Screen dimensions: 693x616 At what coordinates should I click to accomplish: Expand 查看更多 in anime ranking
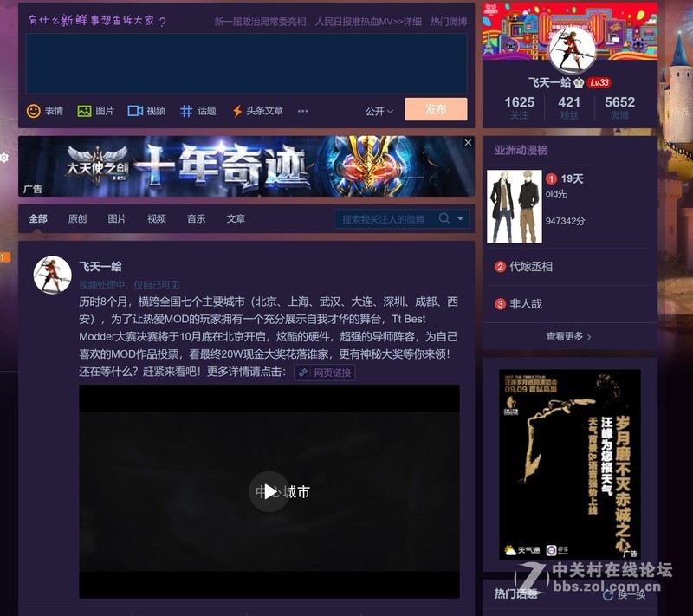[568, 336]
